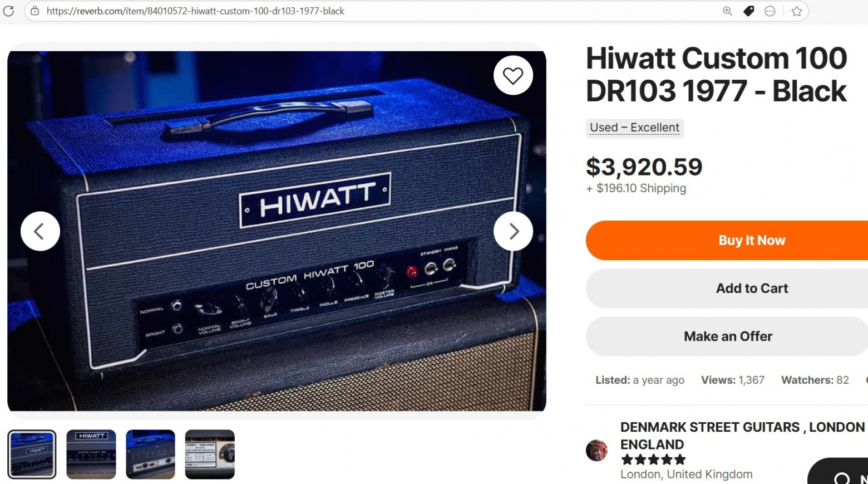Click the shopping price tag icon
Image resolution: width=868 pixels, height=484 pixels.
pyautogui.click(x=749, y=11)
